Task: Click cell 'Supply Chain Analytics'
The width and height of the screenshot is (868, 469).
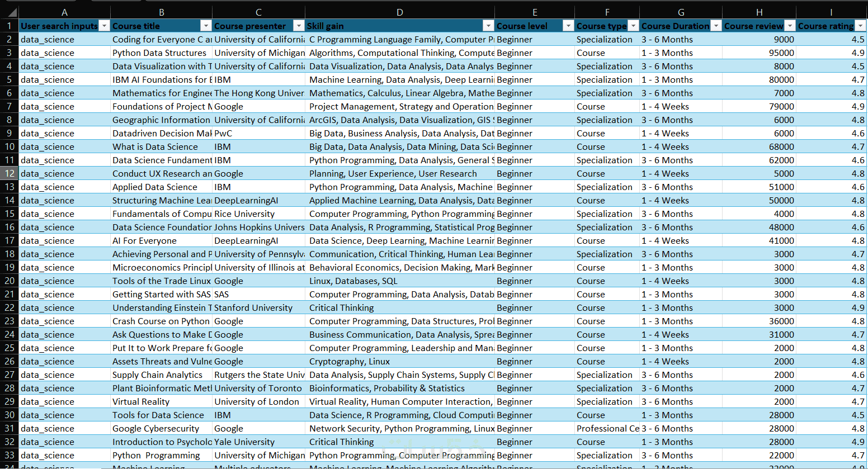Action: 161,375
